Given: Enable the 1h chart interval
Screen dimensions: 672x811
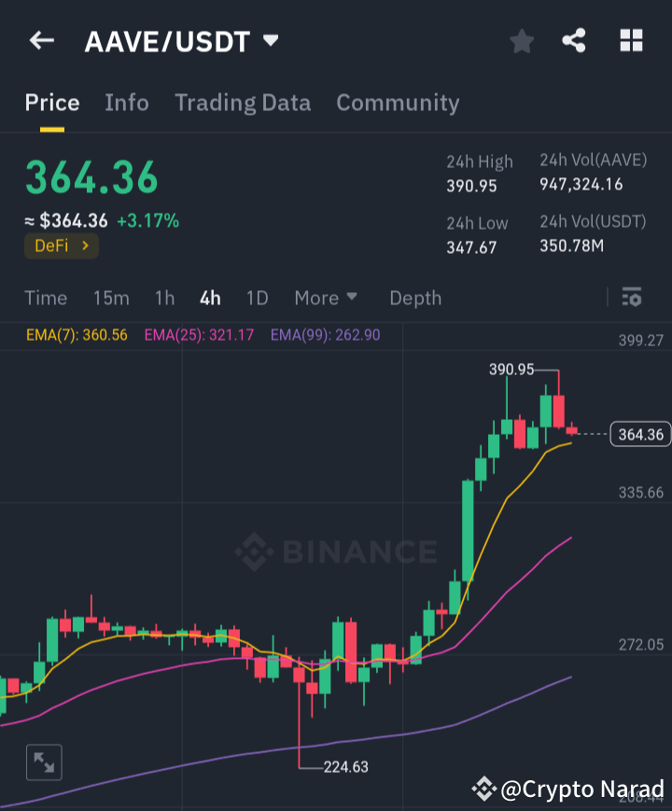Looking at the screenshot, I should click(164, 298).
